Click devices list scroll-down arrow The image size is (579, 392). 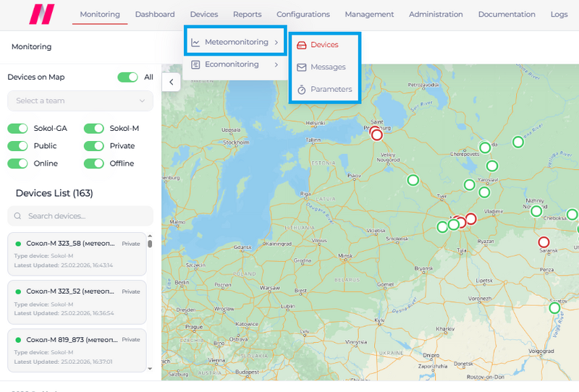coord(150,368)
